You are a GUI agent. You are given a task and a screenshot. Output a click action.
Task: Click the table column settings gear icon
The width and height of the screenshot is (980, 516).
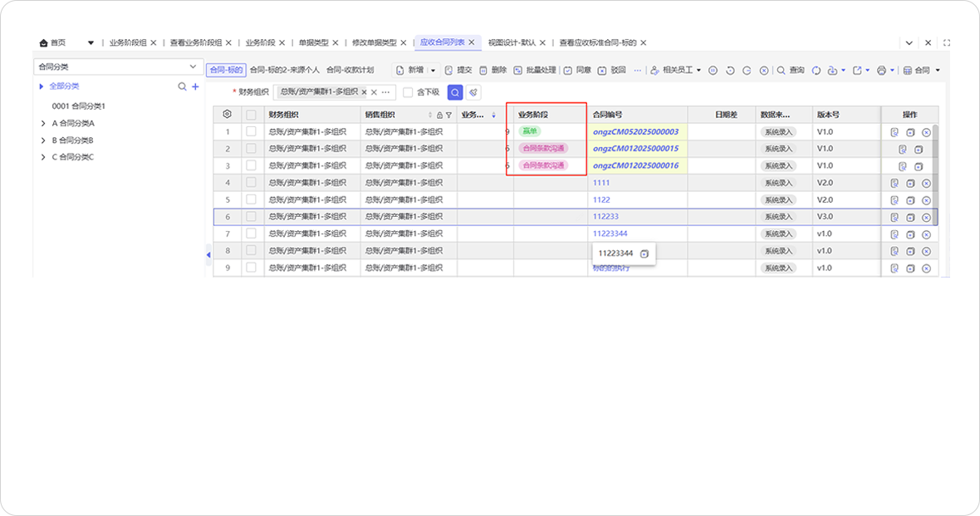coord(227,115)
